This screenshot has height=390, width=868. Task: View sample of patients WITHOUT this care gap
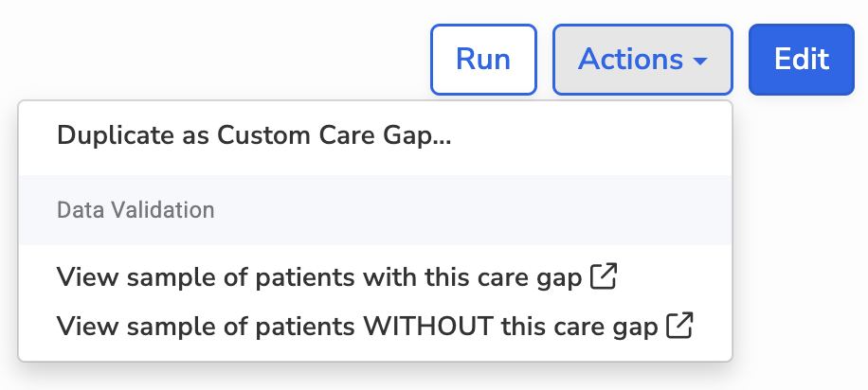[357, 327]
